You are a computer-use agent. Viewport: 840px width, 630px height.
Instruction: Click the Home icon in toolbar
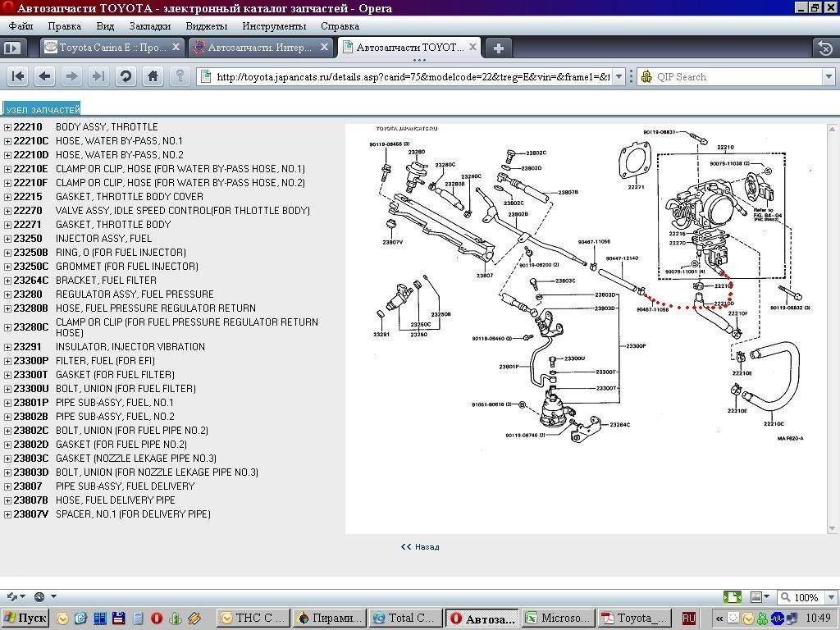pos(153,76)
